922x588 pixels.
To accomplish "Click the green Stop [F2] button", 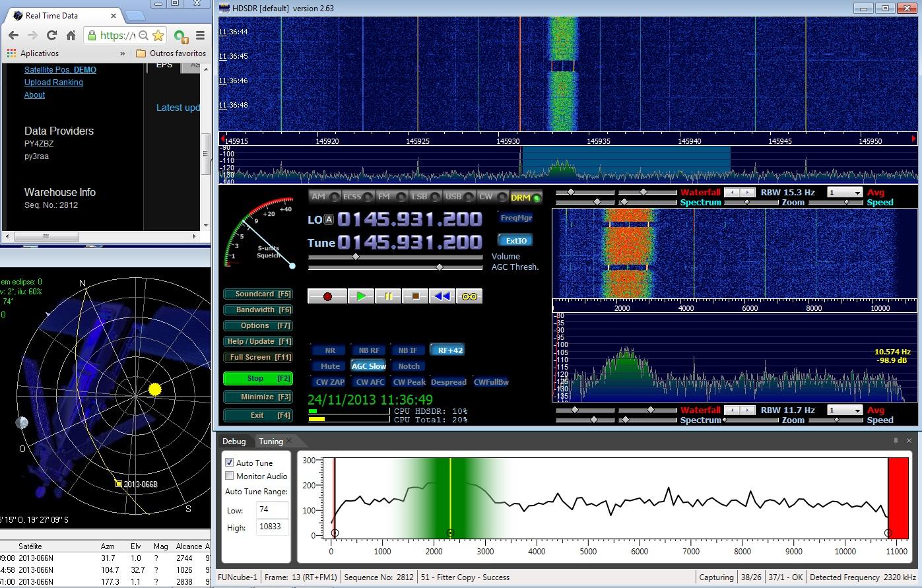I will pyautogui.click(x=258, y=379).
